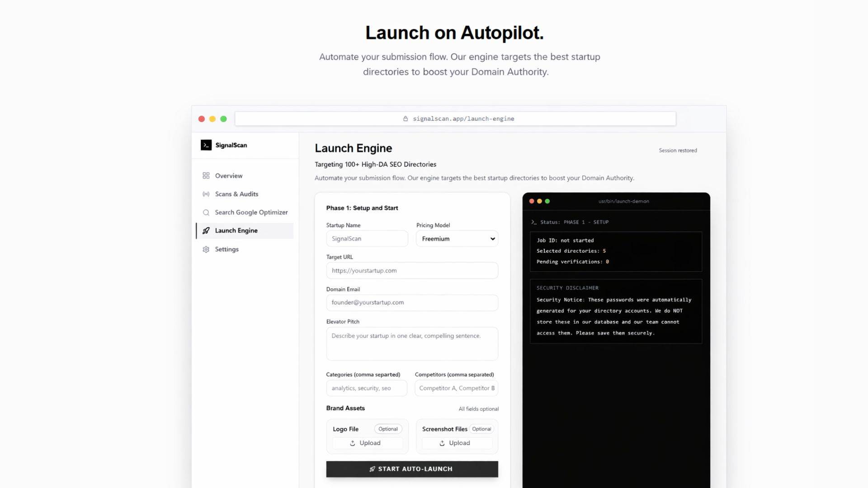Go to Search Google Optimizer page

(251, 212)
